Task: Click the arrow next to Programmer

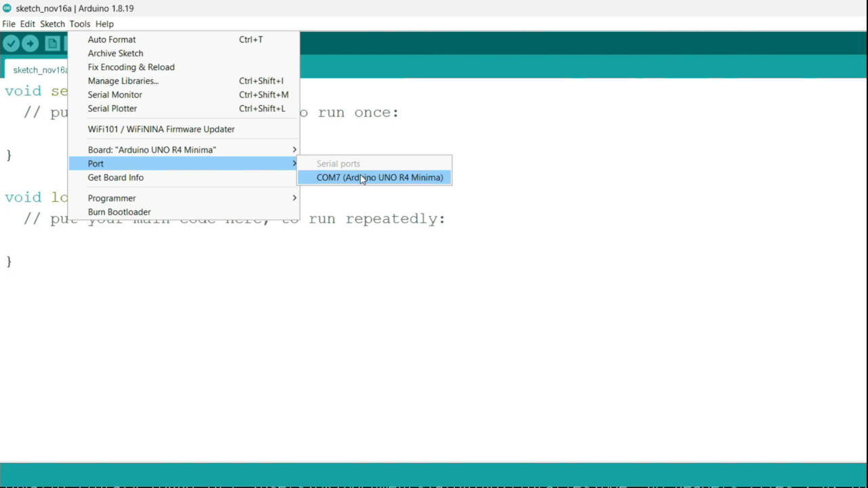Action: 294,198
